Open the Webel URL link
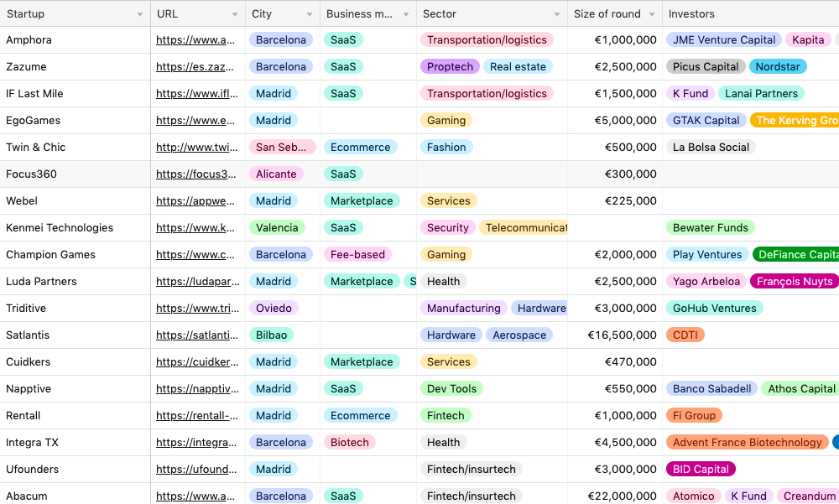839x504 pixels. point(195,200)
